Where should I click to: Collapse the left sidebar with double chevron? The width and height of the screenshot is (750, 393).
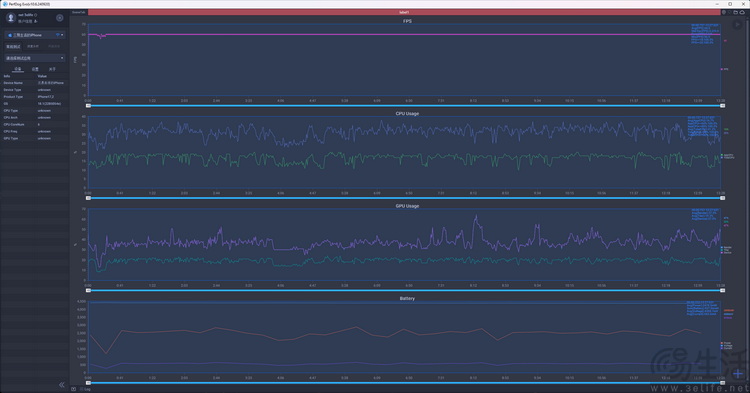(x=62, y=384)
